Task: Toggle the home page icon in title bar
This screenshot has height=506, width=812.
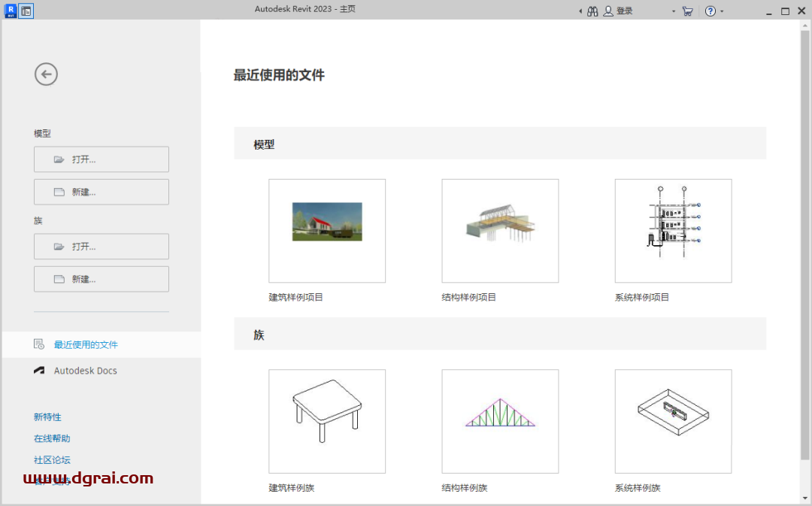Action: point(26,11)
